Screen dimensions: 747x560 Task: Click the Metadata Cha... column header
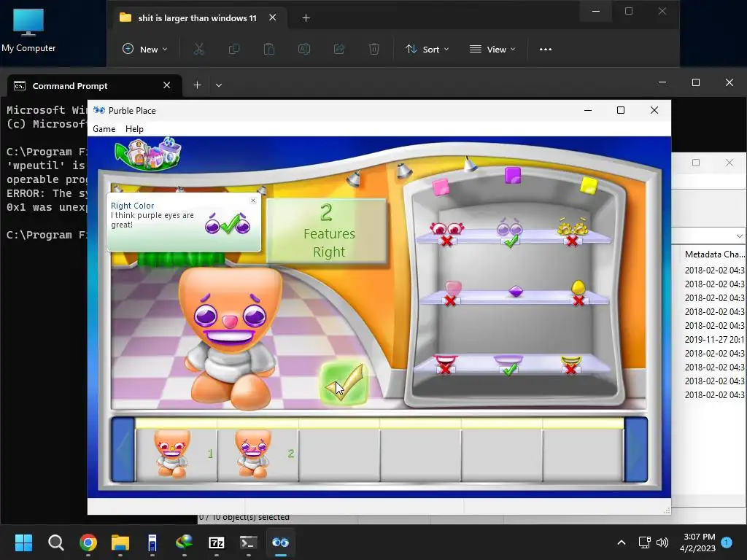click(714, 254)
